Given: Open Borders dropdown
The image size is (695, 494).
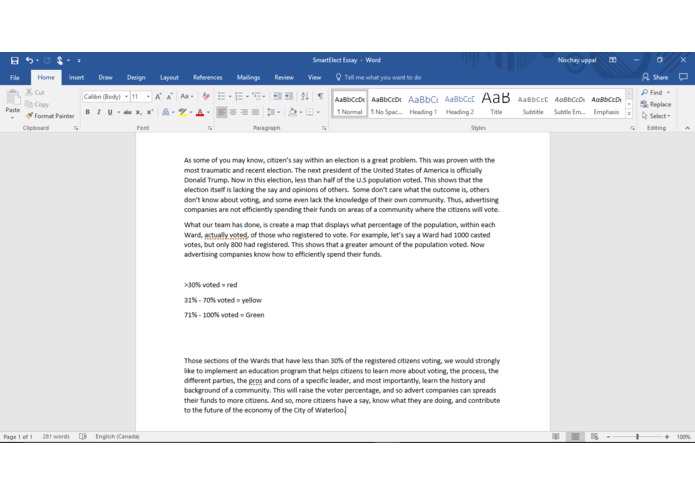Looking at the screenshot, I should pos(318,113).
